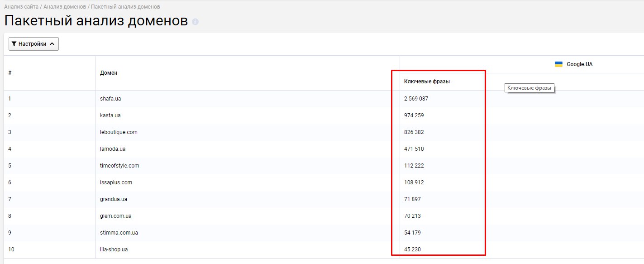The width and height of the screenshot is (644, 264).
Task: Collapse the Настройки settings panel
Action: (33, 44)
